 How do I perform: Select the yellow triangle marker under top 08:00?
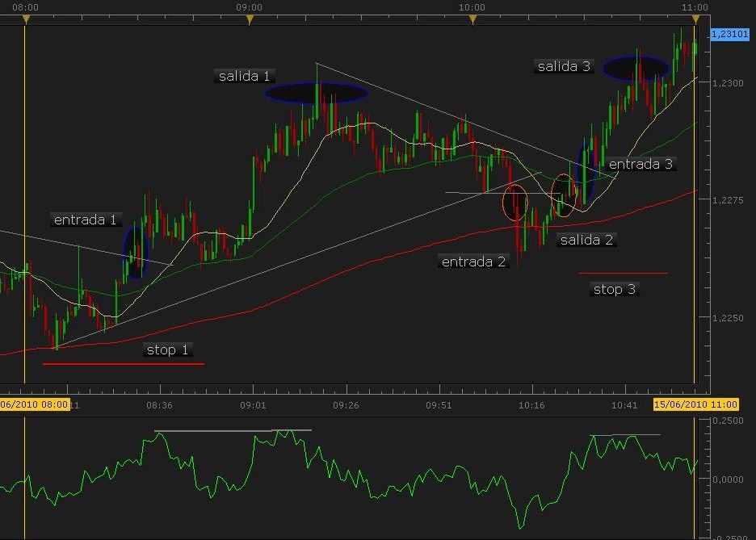26,19
